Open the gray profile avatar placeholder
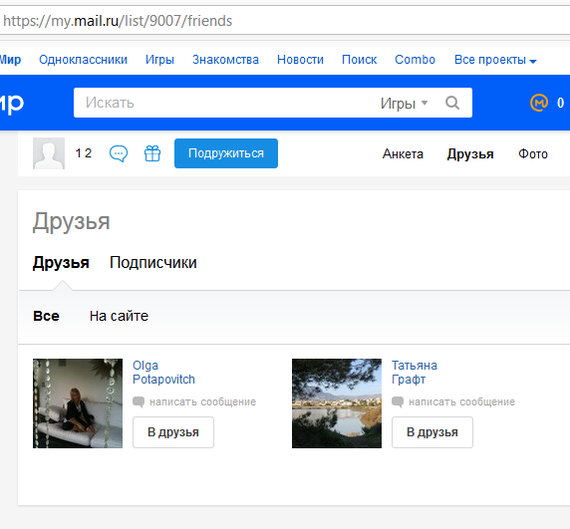This screenshot has width=570, height=529. (x=49, y=153)
